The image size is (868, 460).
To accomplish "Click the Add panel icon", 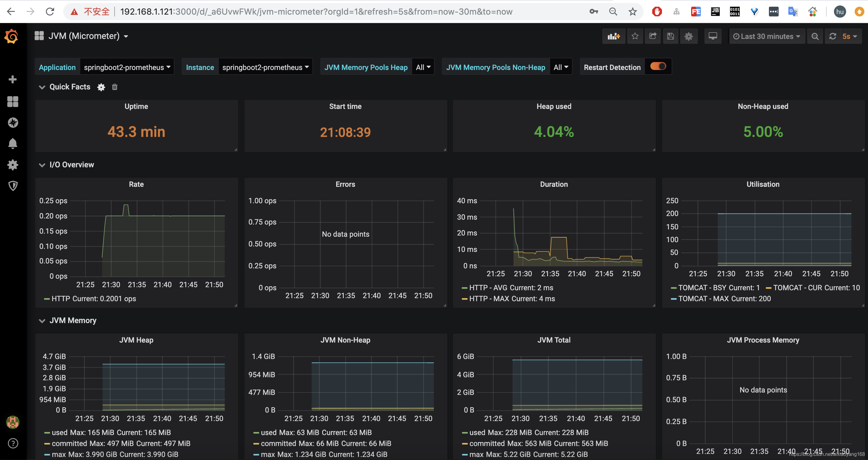I will (x=613, y=36).
